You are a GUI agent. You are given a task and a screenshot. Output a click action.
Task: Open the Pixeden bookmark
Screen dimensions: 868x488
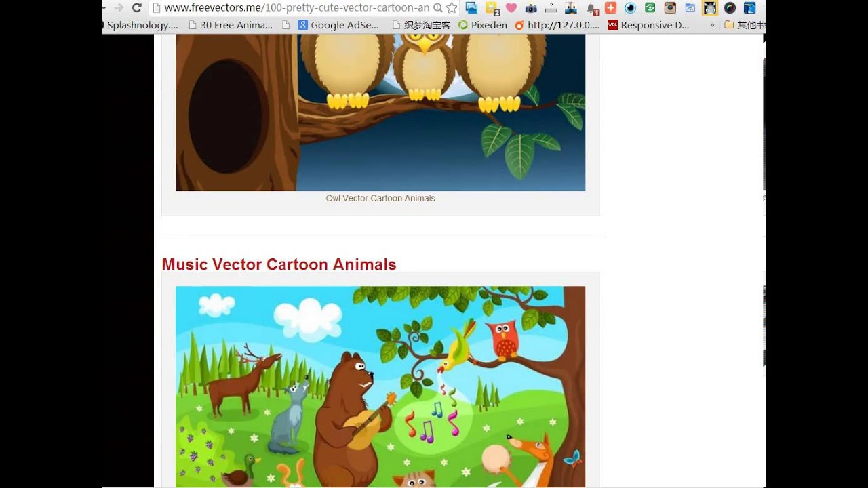pyautogui.click(x=483, y=25)
